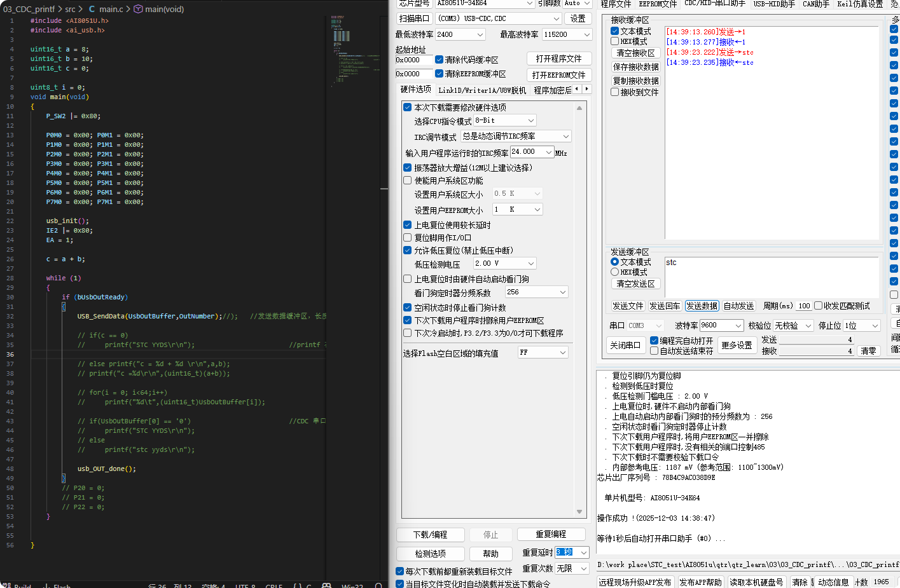Click the Win32 keyboard layout indicator
This screenshot has height=588, width=900.
point(352,584)
